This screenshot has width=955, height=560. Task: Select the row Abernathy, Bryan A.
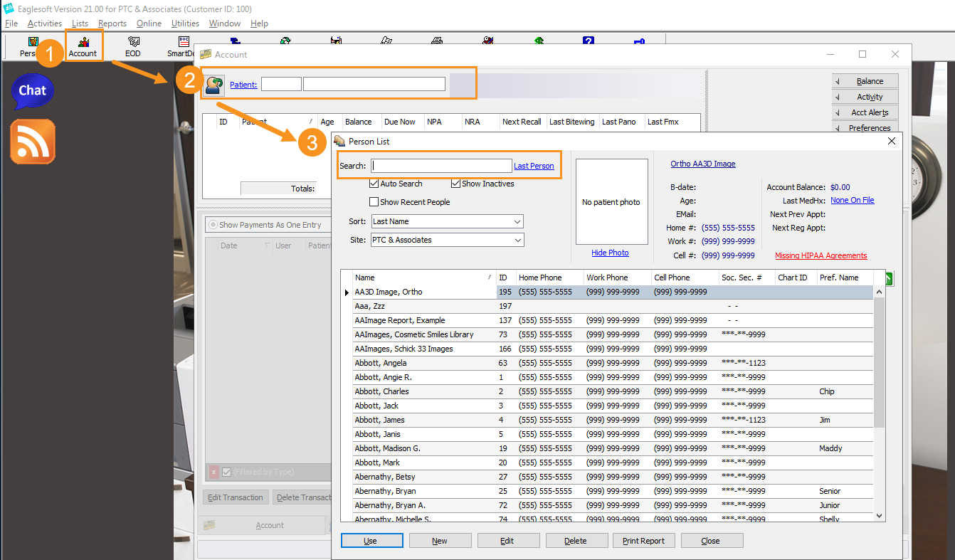(x=613, y=505)
